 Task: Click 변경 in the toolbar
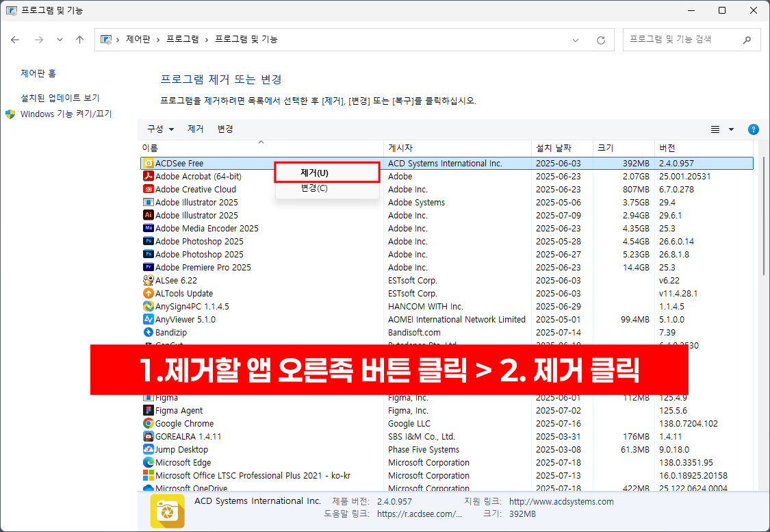point(225,129)
